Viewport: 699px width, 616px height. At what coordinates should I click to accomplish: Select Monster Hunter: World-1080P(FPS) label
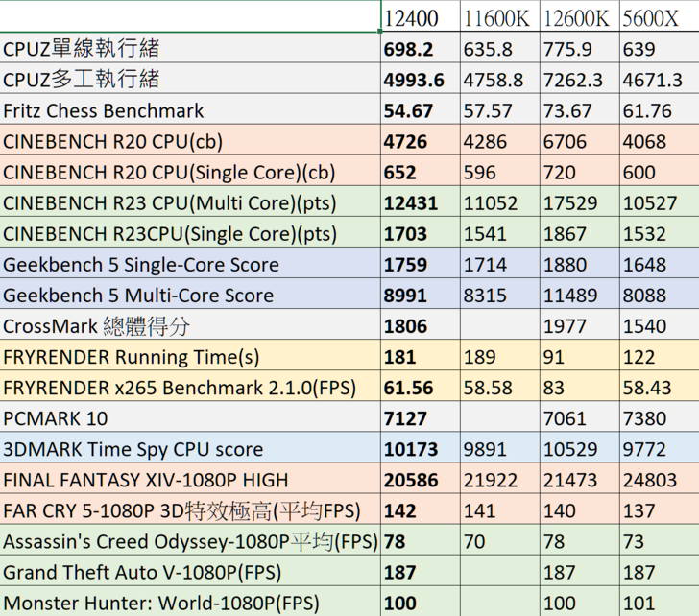[x=190, y=601]
